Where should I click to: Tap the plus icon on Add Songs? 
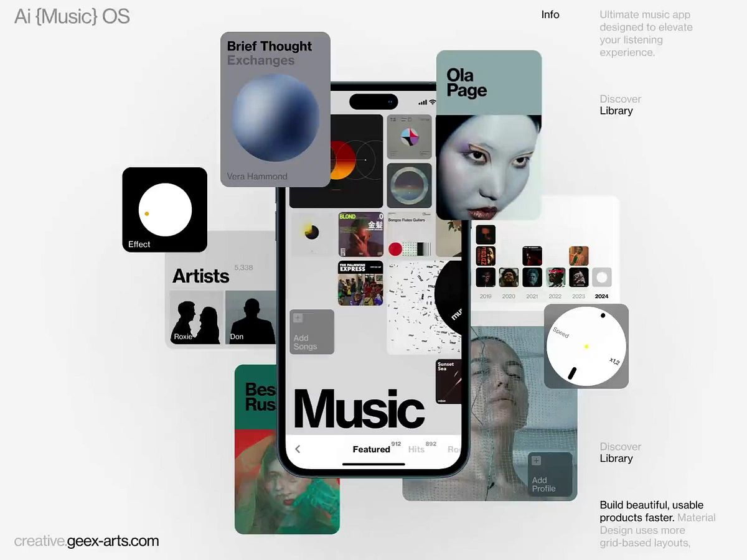(298, 319)
